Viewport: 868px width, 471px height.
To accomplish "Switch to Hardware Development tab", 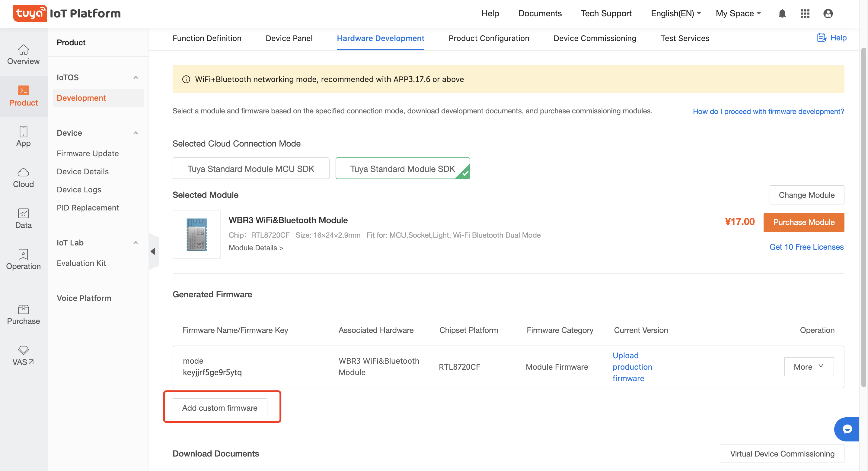I will coord(380,38).
